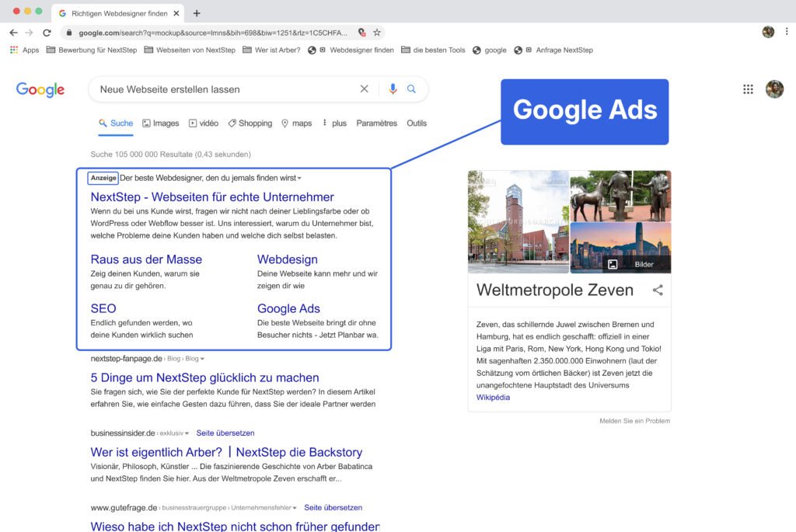Click the browser back arrow
The image size is (796, 532).
click(13, 33)
